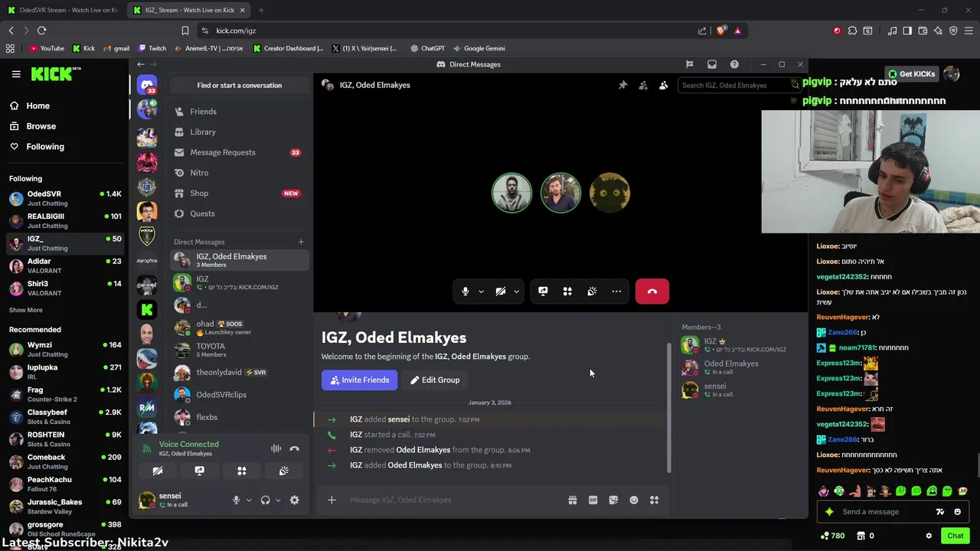Viewport: 980px width, 551px height.
Task: Click green Chat send button
Action: click(955, 536)
